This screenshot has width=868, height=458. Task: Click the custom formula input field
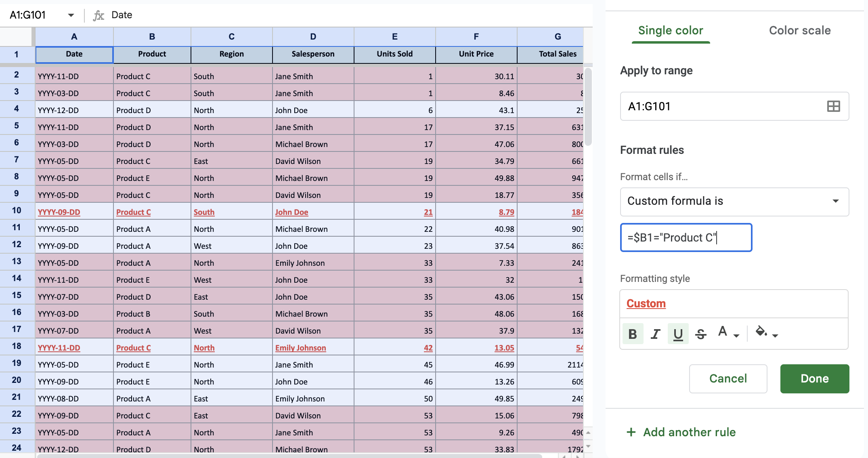[x=686, y=237]
